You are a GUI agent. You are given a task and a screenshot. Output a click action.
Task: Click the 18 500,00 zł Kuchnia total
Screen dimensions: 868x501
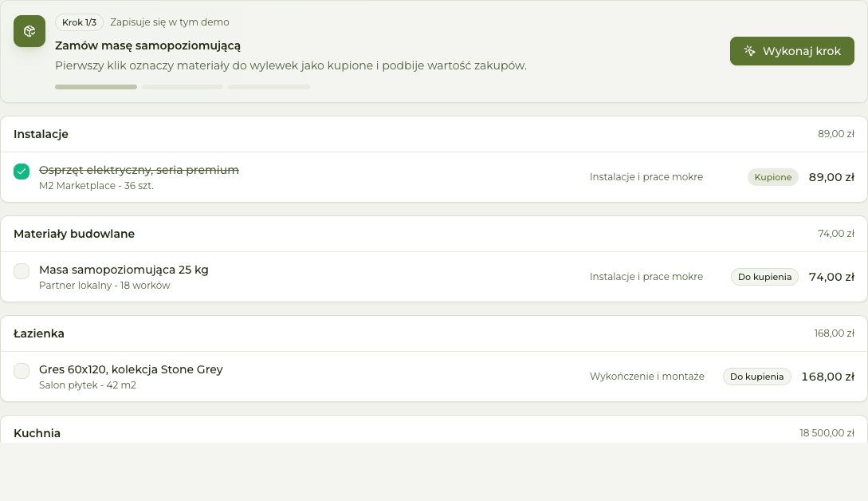click(x=827, y=433)
